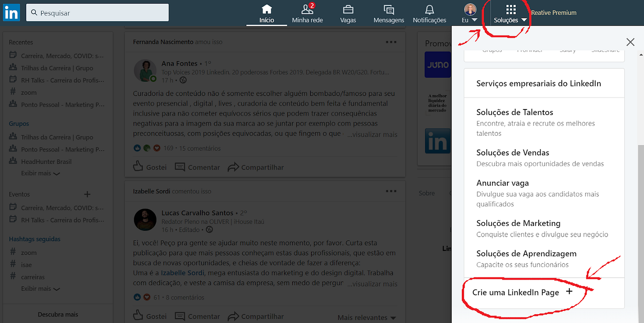Open Notificações bell tab
The height and width of the screenshot is (323, 644).
(429, 13)
